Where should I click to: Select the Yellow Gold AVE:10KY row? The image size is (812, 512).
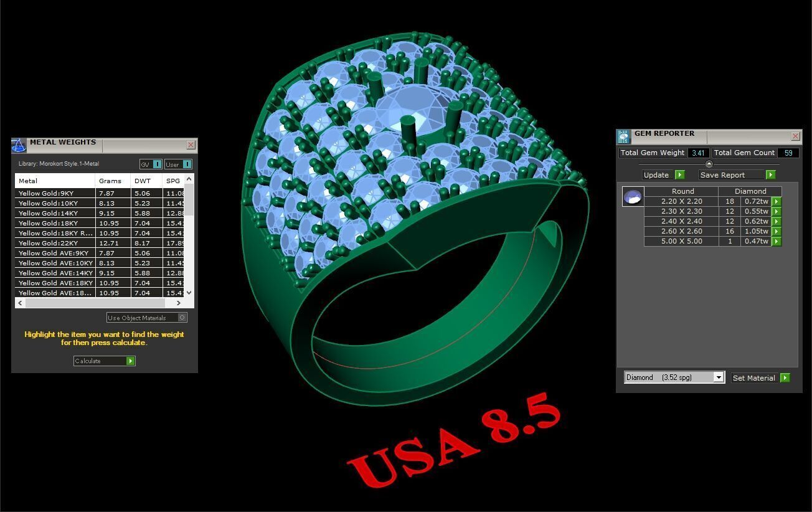[100, 263]
